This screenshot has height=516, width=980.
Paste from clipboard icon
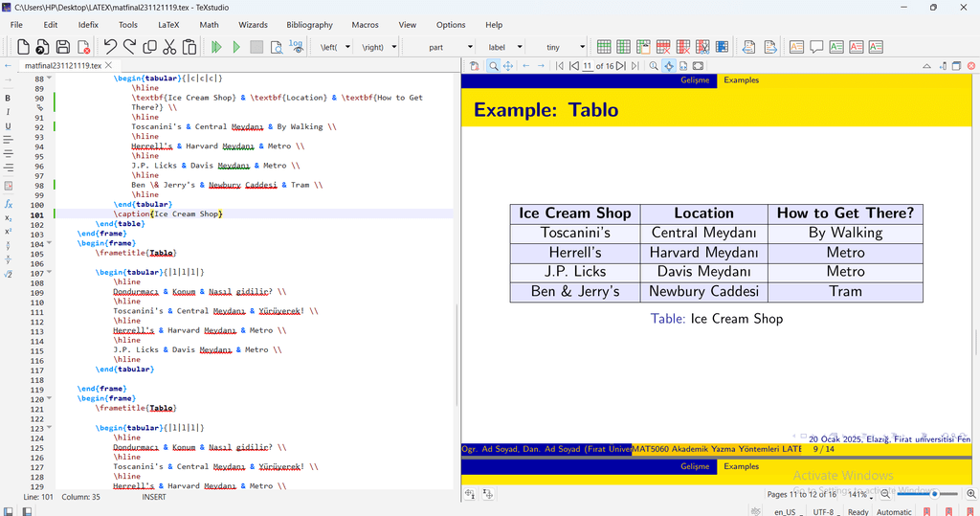tap(189, 47)
